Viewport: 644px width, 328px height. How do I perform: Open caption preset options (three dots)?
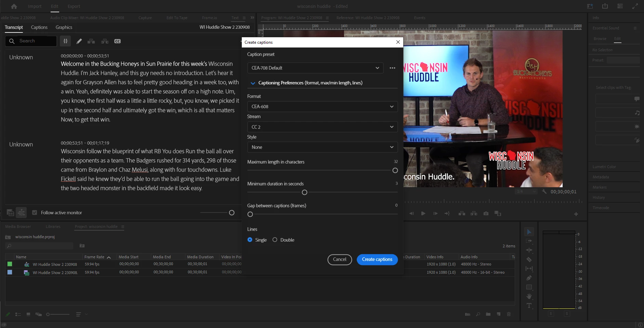point(392,68)
